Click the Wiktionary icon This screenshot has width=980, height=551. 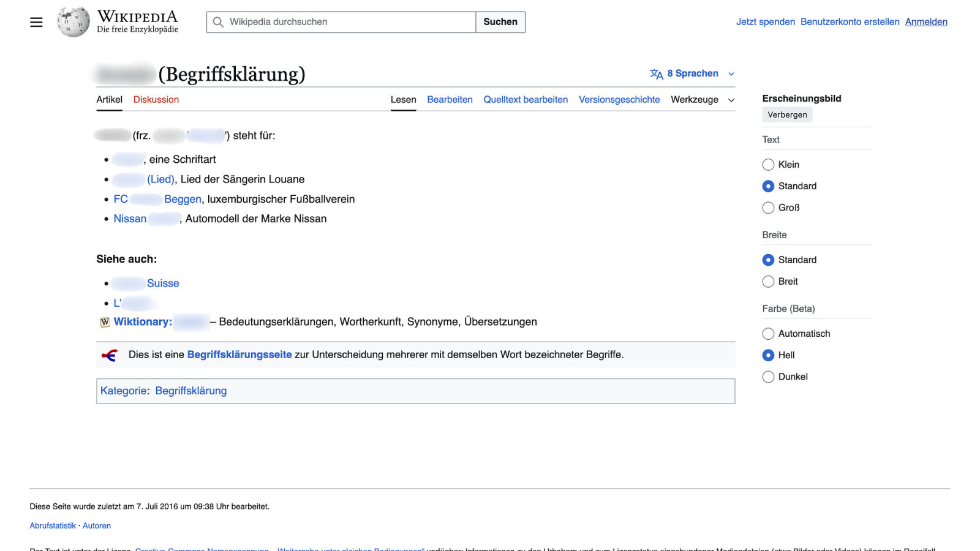105,322
